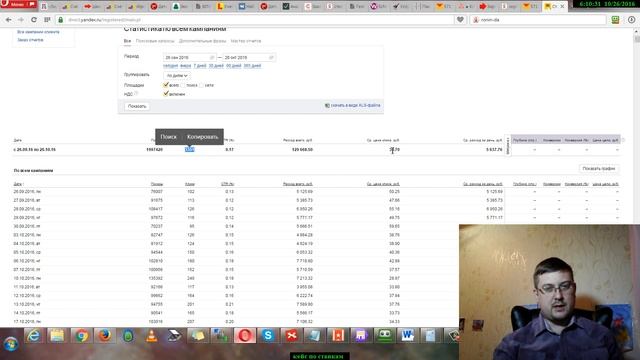Choose Копировать in the selection popup
The image size is (640, 360).
coord(202,137)
